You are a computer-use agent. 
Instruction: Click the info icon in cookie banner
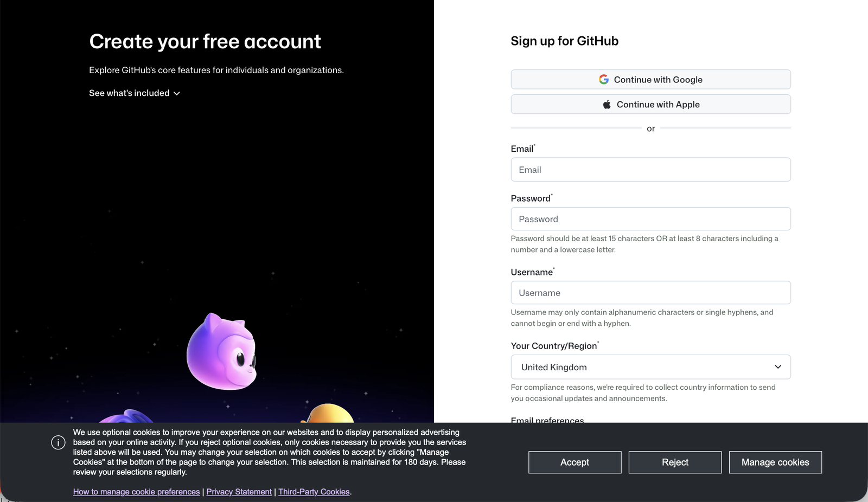[58, 442]
